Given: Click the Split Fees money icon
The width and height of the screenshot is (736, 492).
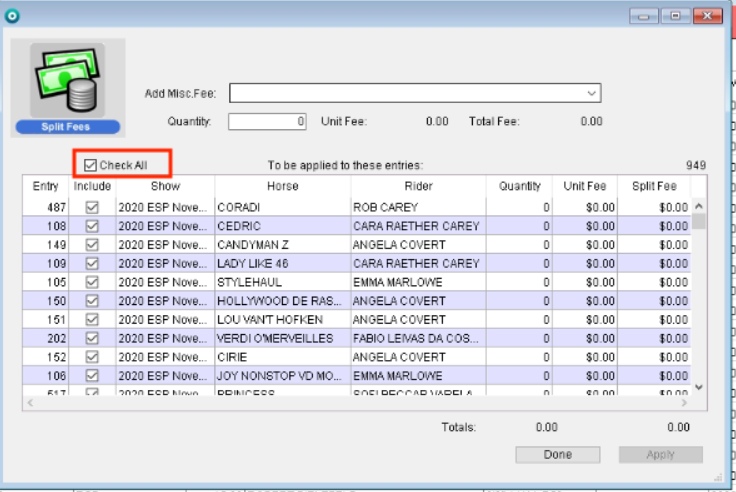Looking at the screenshot, I should pyautogui.click(x=68, y=78).
